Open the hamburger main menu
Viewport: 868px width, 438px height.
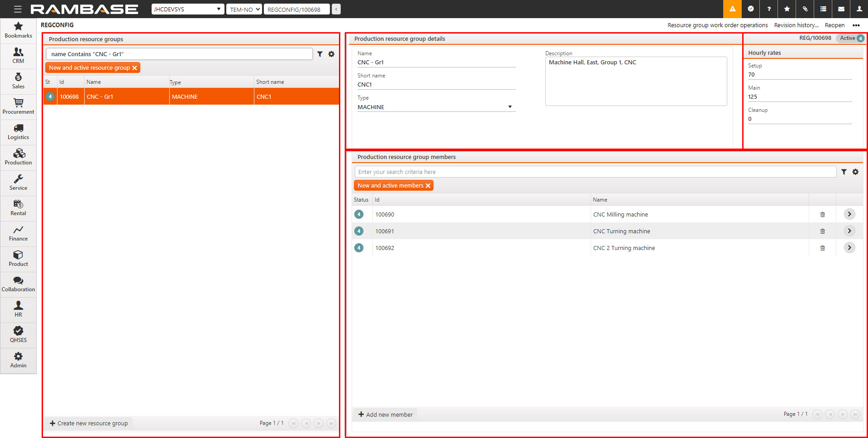tap(18, 9)
